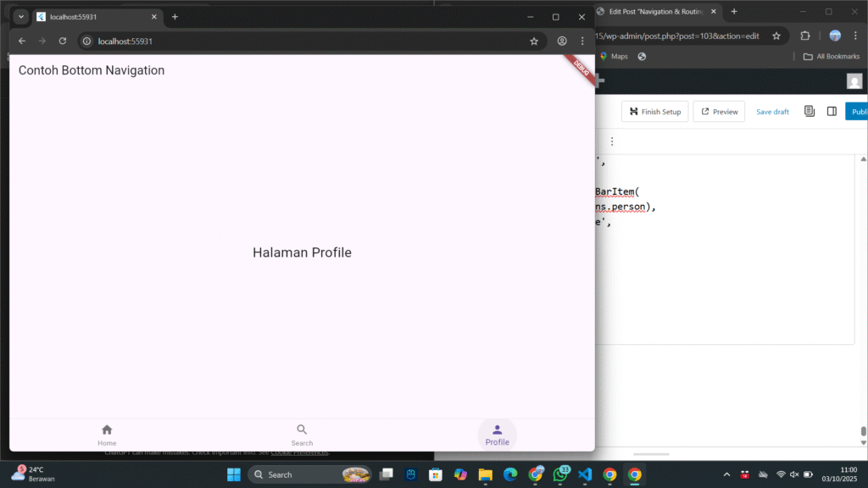Tap the Profile icon in bottom navigation
Viewport: 868px width, 488px height.
point(497,430)
